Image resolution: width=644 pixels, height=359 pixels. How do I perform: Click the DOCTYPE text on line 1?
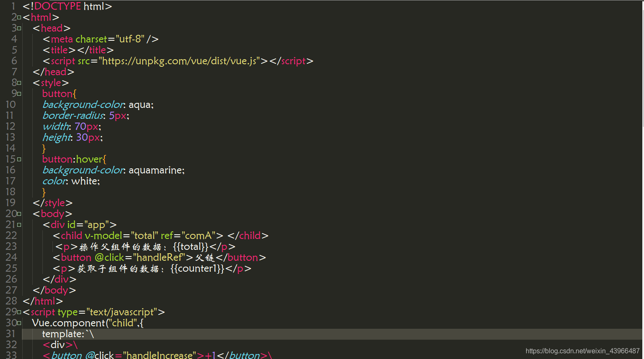pyautogui.click(x=57, y=6)
